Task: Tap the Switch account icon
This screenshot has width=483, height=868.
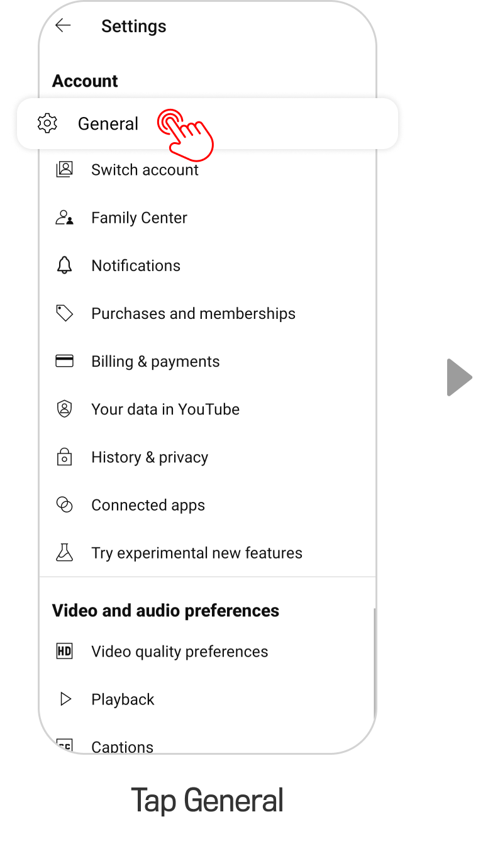Action: point(65,169)
